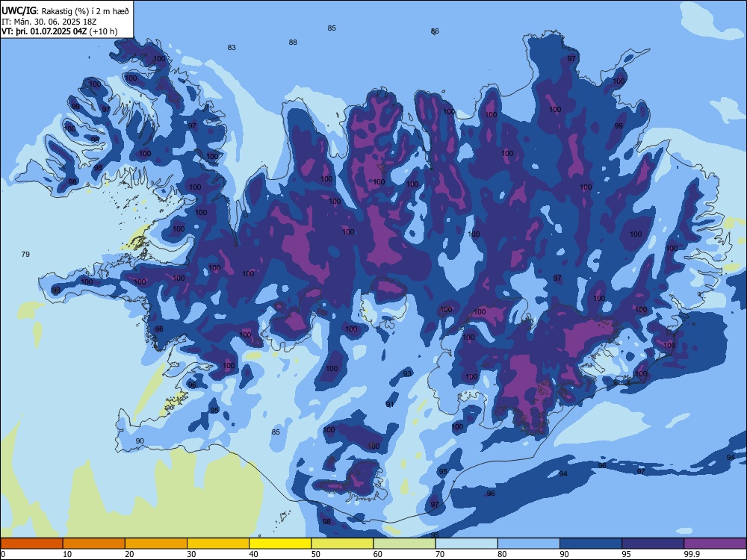Click the legend scale label '10'
This screenshot has height=560, width=747.
point(66,554)
